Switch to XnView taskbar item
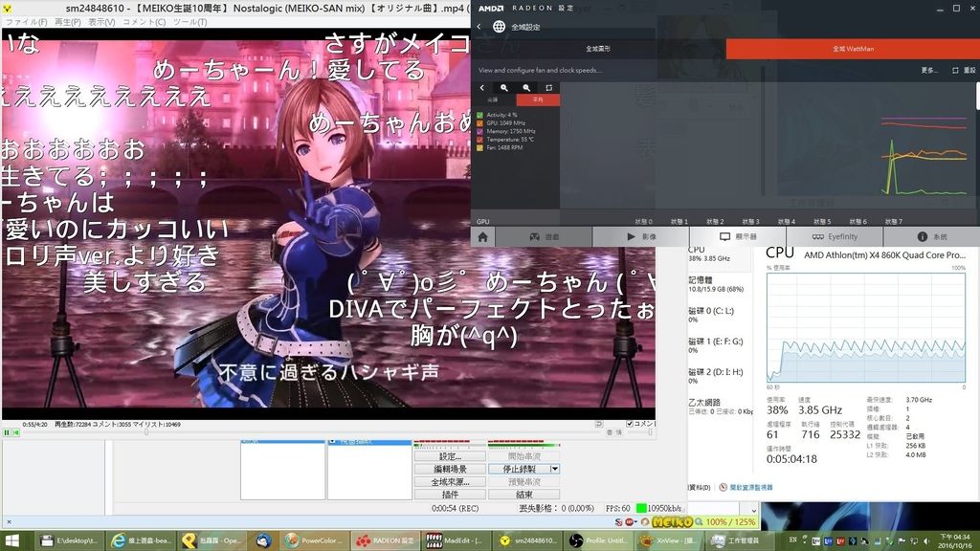The width and height of the screenshot is (980, 551). coord(669,540)
